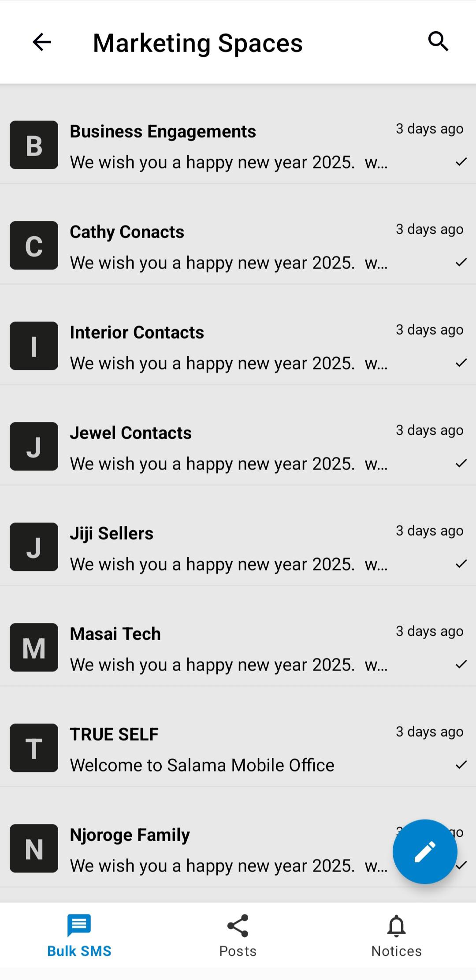Screen dimensions: 476x980
Task: Click the Interior Contacts message preview
Action: (228, 363)
